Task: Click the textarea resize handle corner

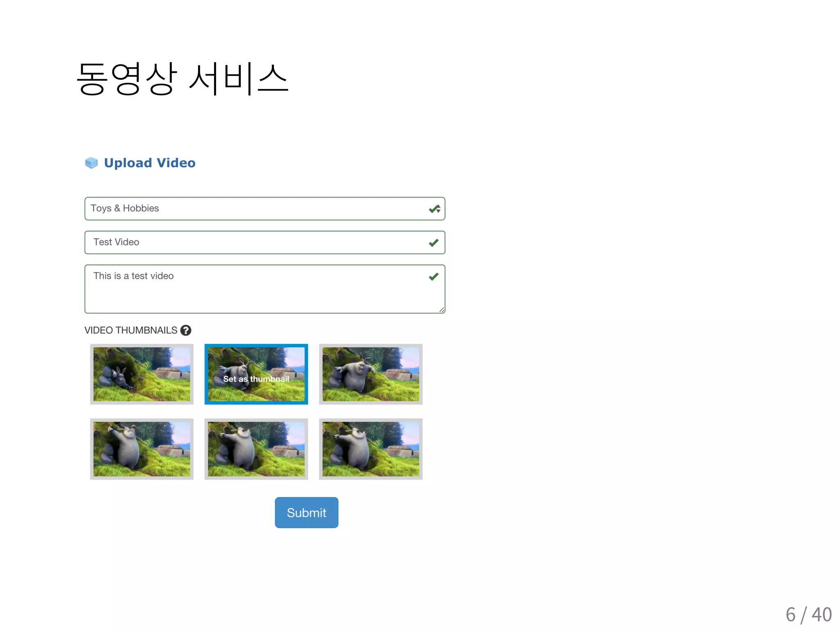Action: pyautogui.click(x=442, y=310)
